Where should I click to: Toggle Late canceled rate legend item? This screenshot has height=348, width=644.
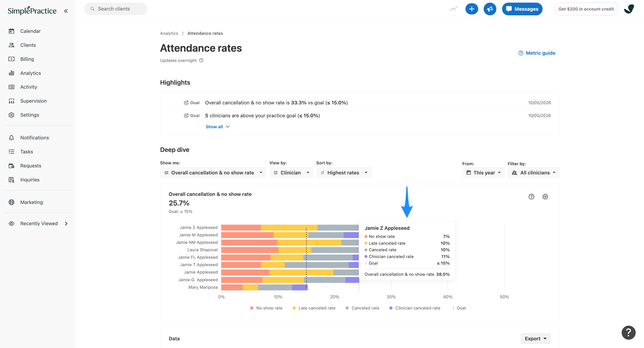point(314,308)
